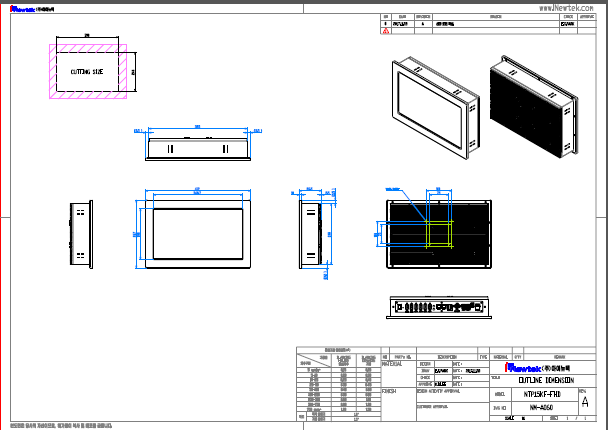Click the blue leader note text above rear view
Viewport: 608px width, 430px height.
(x=392, y=189)
